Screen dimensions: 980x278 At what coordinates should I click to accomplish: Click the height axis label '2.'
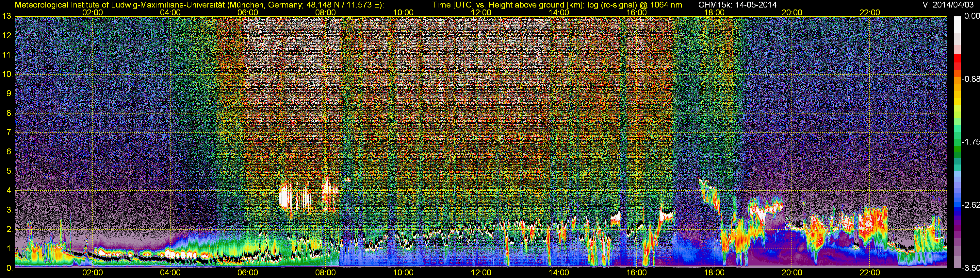[9, 229]
